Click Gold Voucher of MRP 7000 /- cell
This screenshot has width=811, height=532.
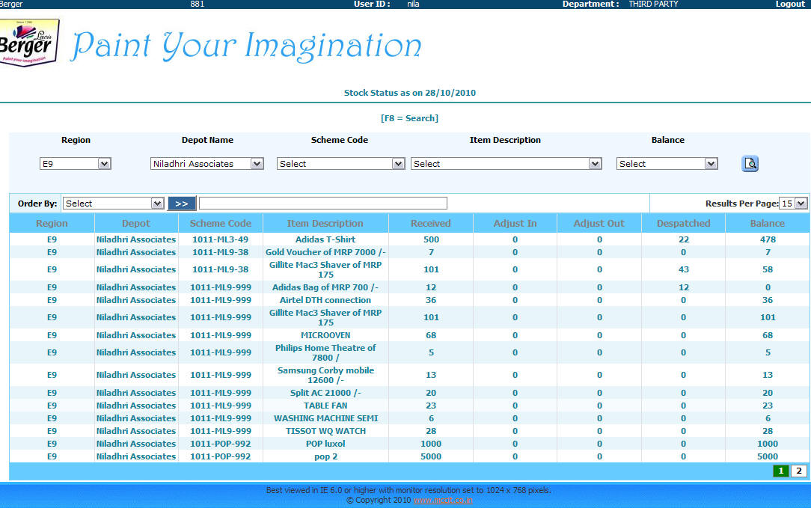[x=325, y=252]
